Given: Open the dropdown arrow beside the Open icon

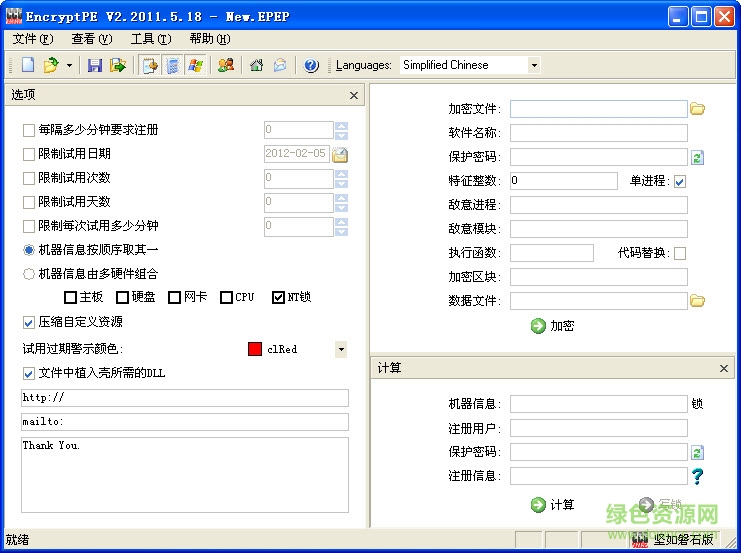Looking at the screenshot, I should tap(69, 65).
